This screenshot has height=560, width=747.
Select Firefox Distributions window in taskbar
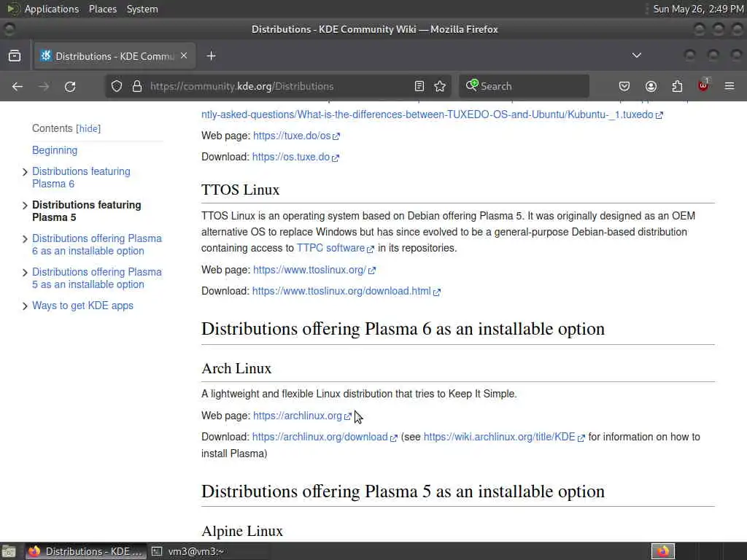pyautogui.click(x=85, y=551)
